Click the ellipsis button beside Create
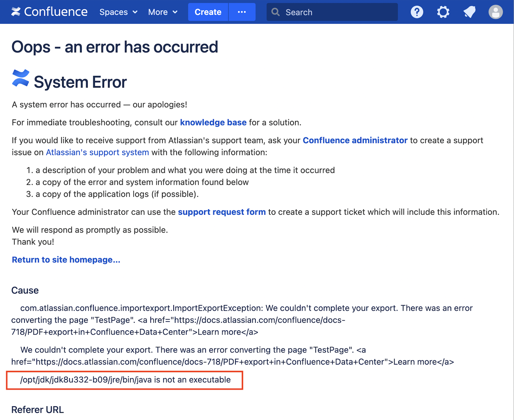This screenshot has width=514, height=420. point(242,12)
